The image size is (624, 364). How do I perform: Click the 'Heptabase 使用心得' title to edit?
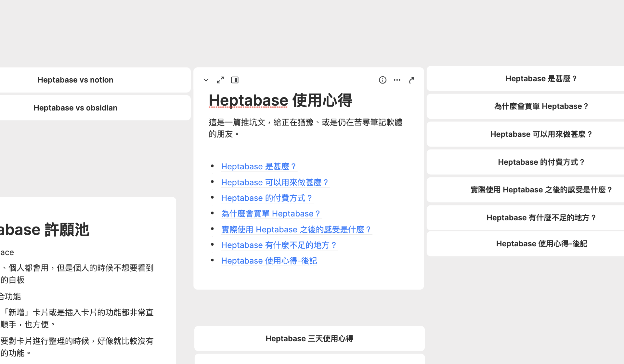tap(280, 101)
